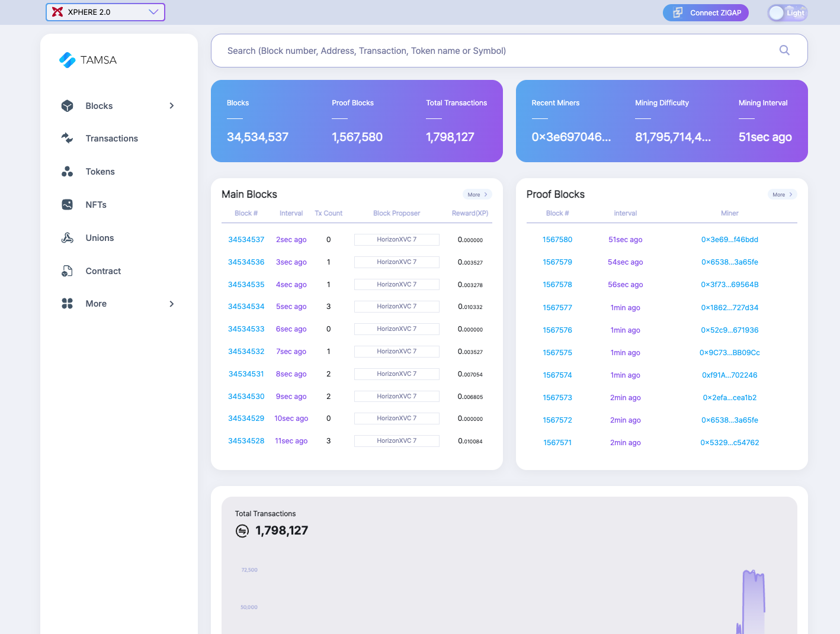Screen dimensions: 840x634
Task: Click into the search input field
Action: point(498,51)
